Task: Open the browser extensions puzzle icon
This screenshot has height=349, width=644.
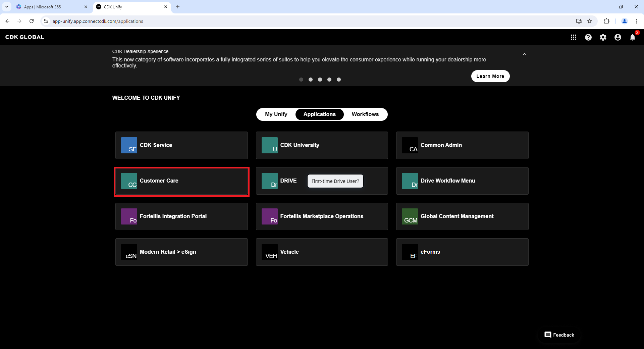Action: [606, 21]
